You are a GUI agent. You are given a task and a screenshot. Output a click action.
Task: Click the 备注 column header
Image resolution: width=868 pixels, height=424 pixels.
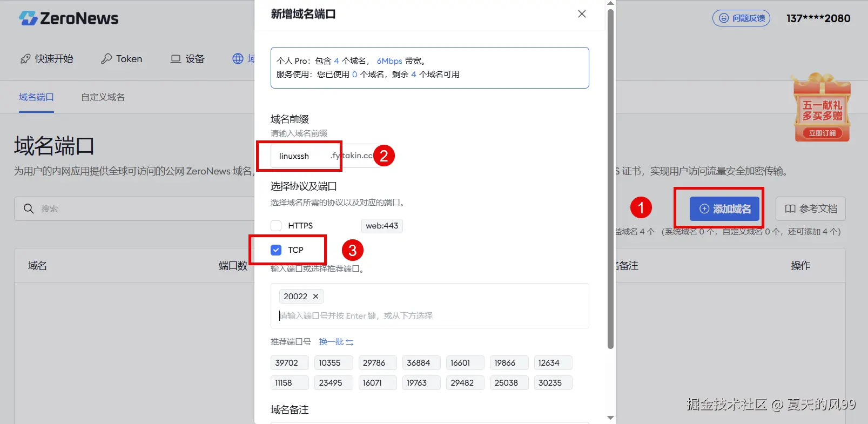click(628, 266)
